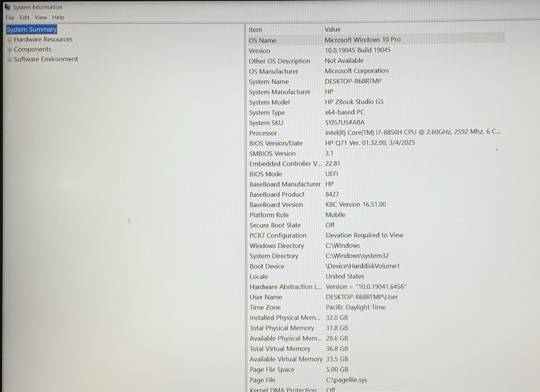The height and width of the screenshot is (392, 540).
Task: Click value KBC Version 16.51.00
Action: 355,205
